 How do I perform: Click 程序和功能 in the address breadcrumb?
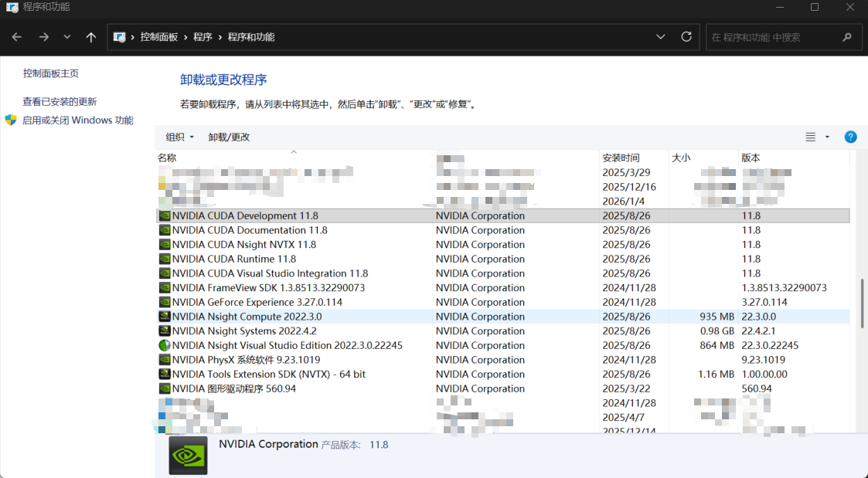[x=250, y=37]
